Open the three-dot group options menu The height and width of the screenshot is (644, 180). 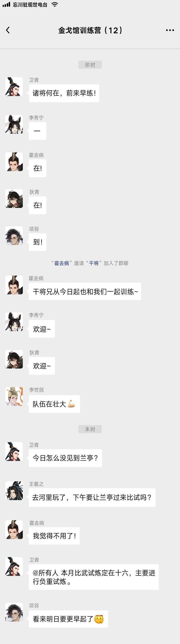pyautogui.click(x=170, y=30)
